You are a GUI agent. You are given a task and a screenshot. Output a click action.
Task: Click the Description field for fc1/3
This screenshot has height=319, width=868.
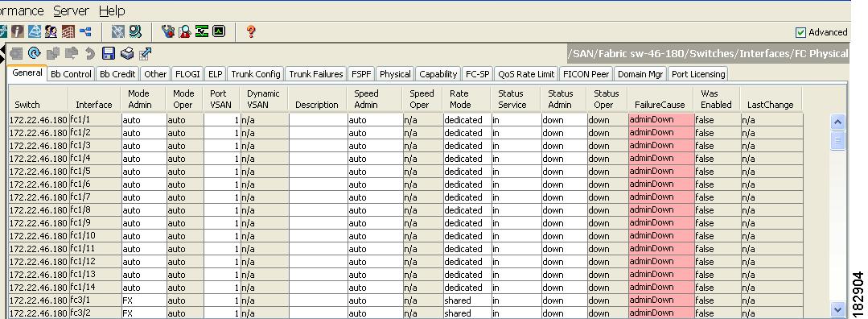pyautogui.click(x=318, y=146)
